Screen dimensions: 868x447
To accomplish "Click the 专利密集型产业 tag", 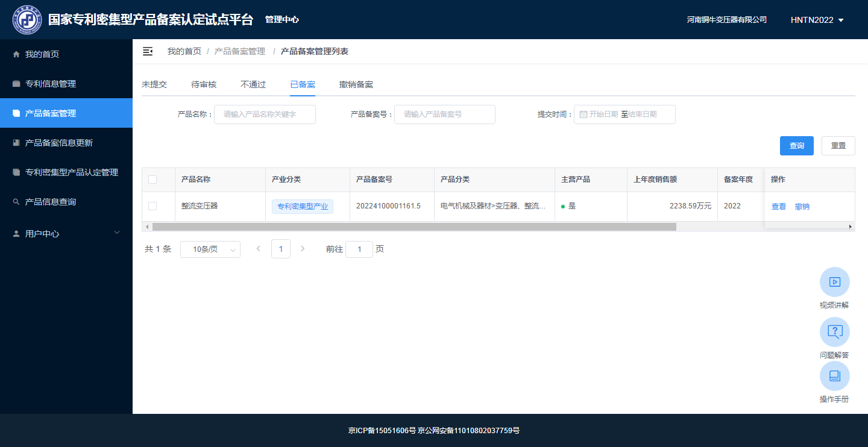I will pos(303,207).
